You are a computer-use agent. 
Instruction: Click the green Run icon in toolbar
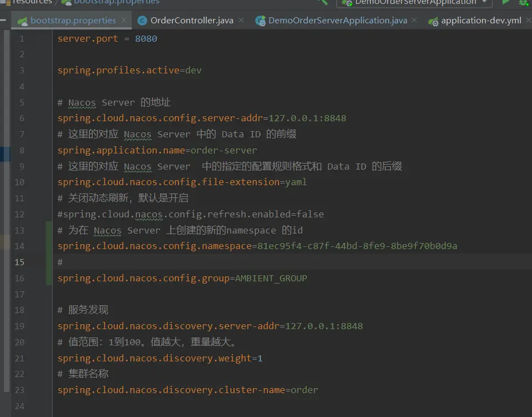click(x=505, y=2)
